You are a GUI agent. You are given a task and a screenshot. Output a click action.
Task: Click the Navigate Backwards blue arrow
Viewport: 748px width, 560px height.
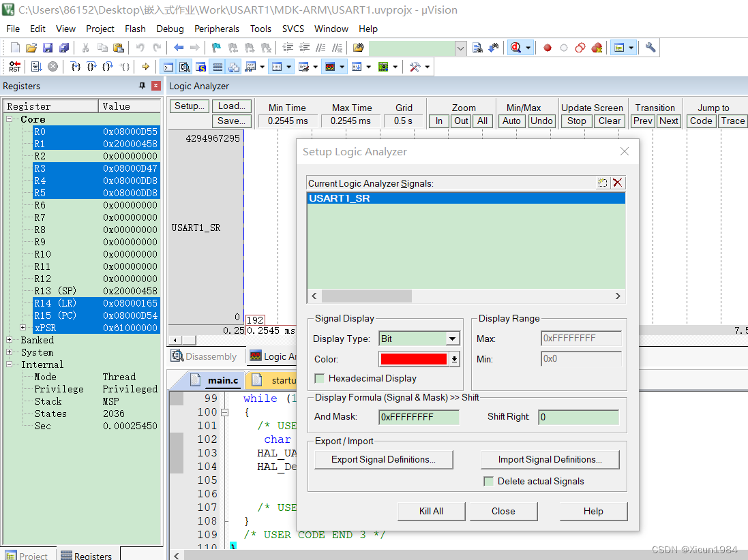(x=179, y=48)
